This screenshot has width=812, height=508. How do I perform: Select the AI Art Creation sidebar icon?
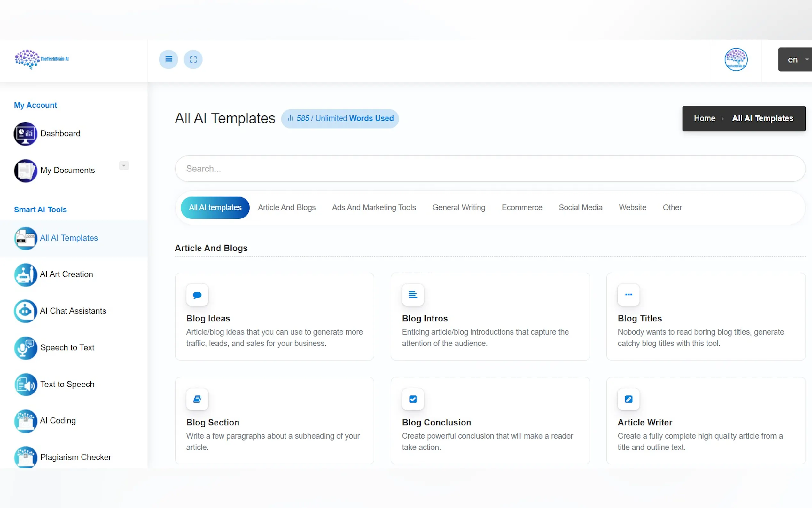pos(25,275)
